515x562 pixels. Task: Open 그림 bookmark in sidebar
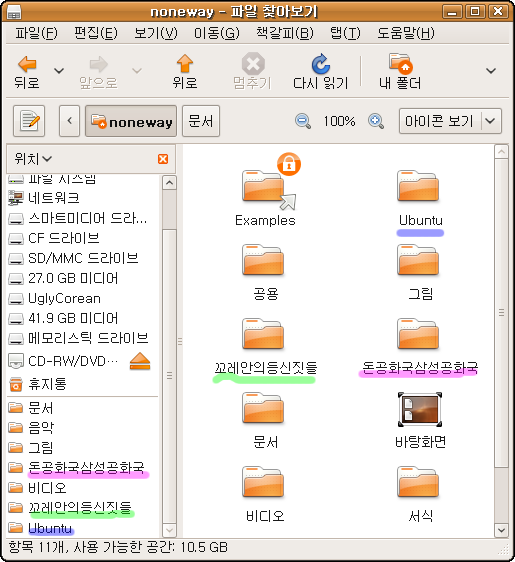click(82, 448)
